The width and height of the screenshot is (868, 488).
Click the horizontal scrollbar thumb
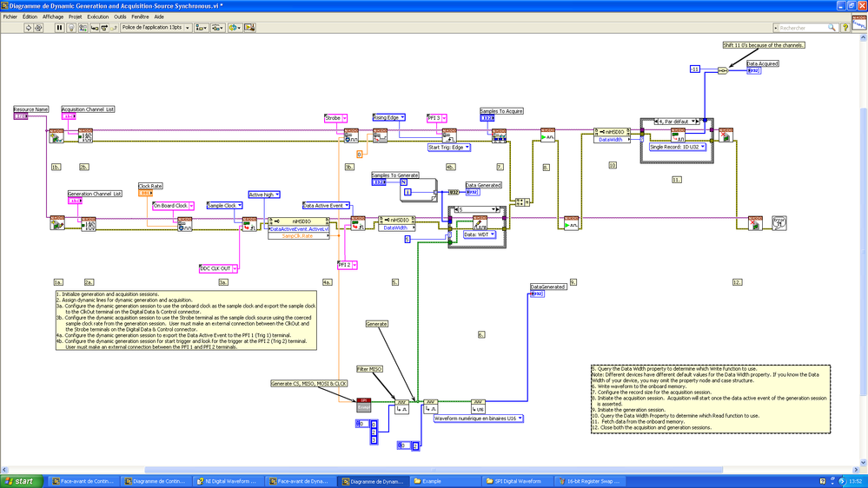tap(434, 470)
